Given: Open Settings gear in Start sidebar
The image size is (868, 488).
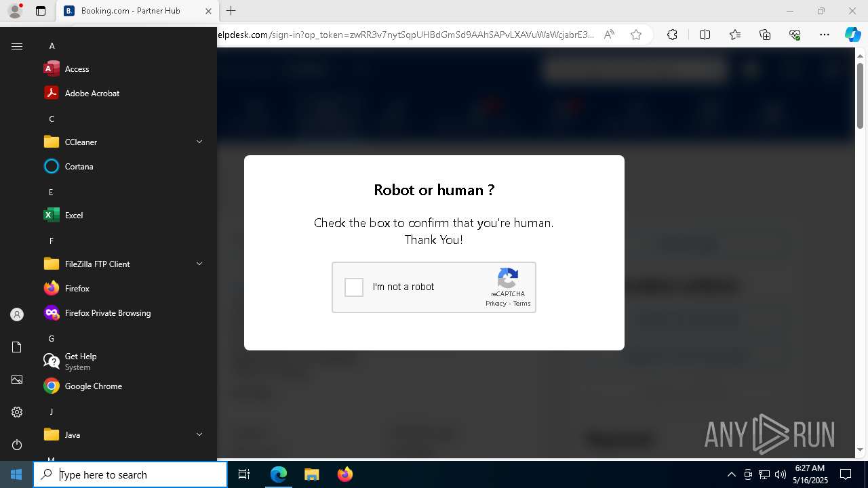Looking at the screenshot, I should pyautogui.click(x=17, y=412).
